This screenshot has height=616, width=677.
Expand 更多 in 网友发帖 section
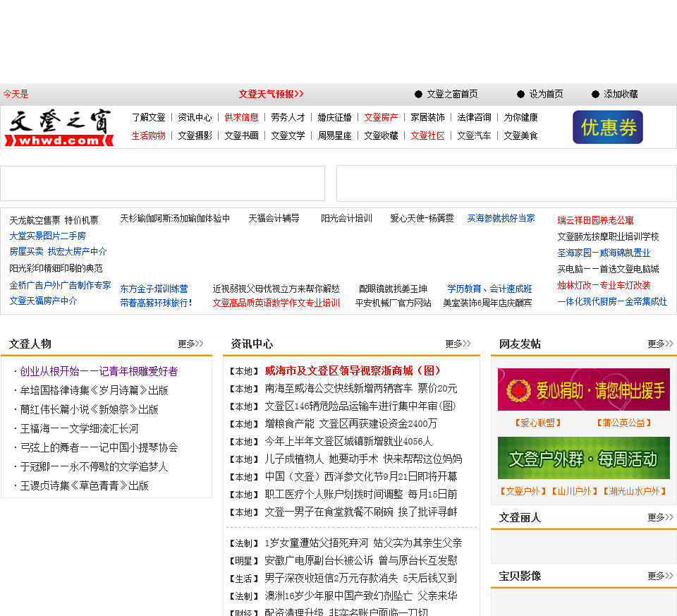660,344
